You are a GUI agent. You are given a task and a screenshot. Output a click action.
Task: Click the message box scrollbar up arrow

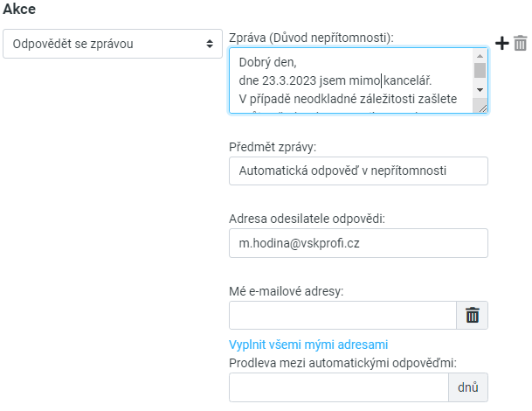(480, 55)
